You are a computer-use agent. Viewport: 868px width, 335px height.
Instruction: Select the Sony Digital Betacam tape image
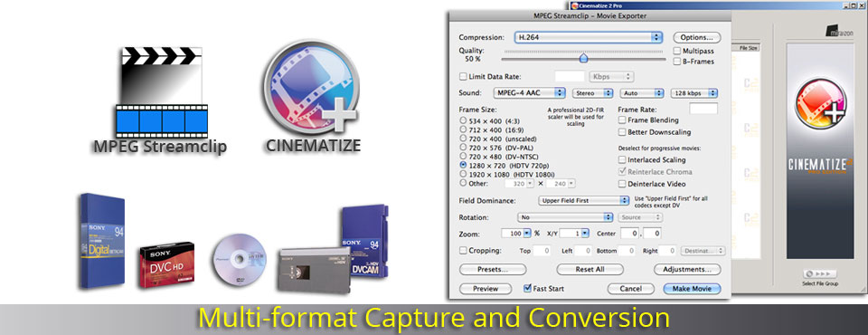(x=102, y=241)
